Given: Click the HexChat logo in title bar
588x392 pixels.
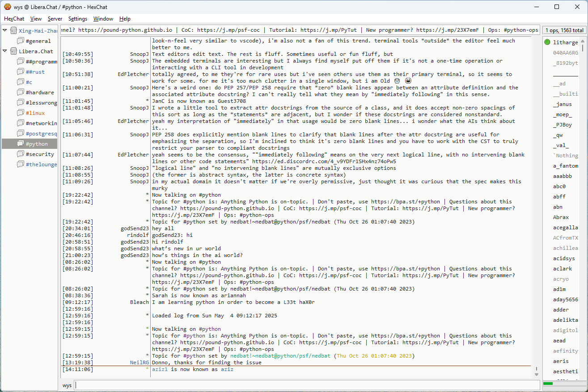Looking at the screenshot, I should point(7,7).
